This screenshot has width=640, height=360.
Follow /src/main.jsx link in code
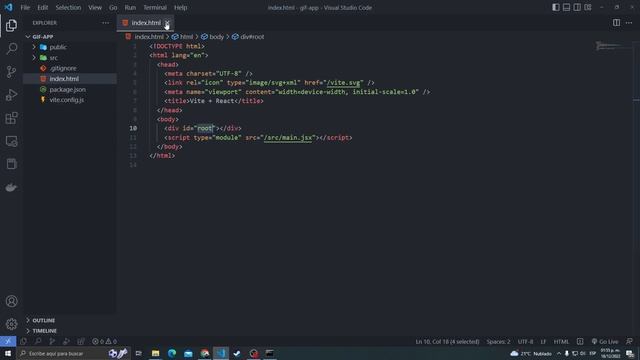pyautogui.click(x=288, y=138)
